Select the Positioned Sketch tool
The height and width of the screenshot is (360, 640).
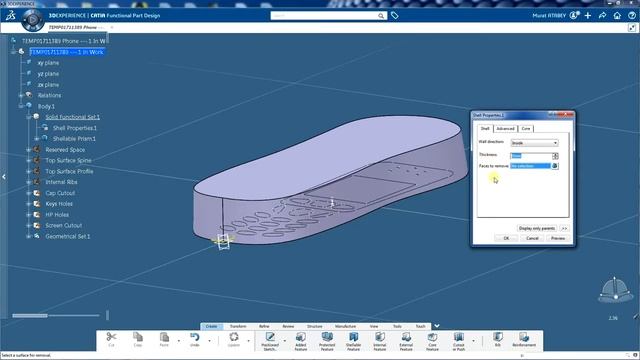pyautogui.click(x=270, y=340)
